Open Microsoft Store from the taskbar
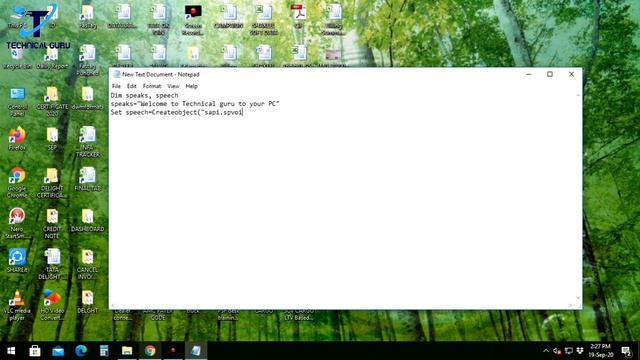The width and height of the screenshot is (640, 360). [x=35, y=351]
